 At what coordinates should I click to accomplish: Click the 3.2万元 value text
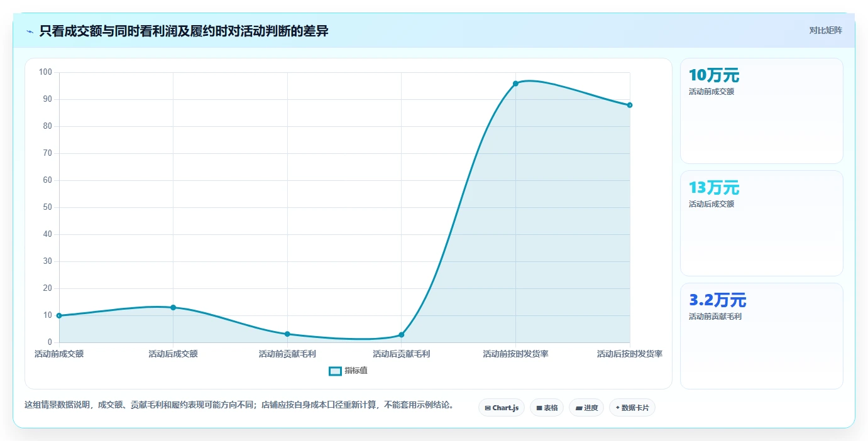718,300
